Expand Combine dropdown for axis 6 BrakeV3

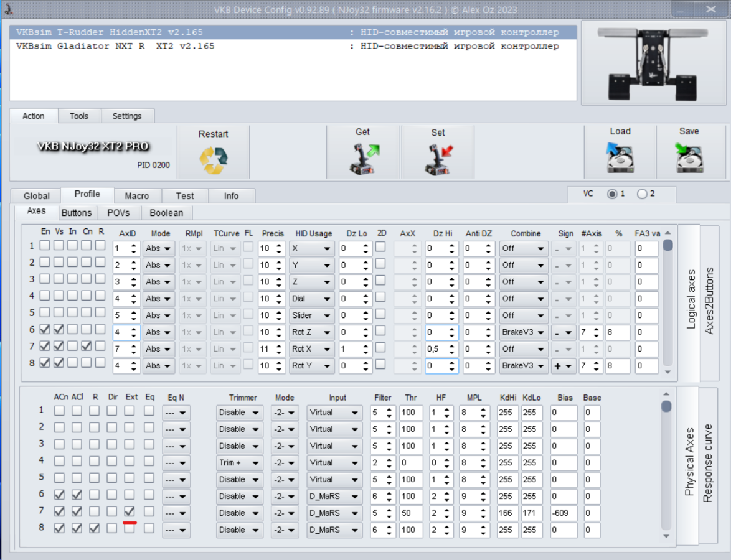[x=524, y=332]
